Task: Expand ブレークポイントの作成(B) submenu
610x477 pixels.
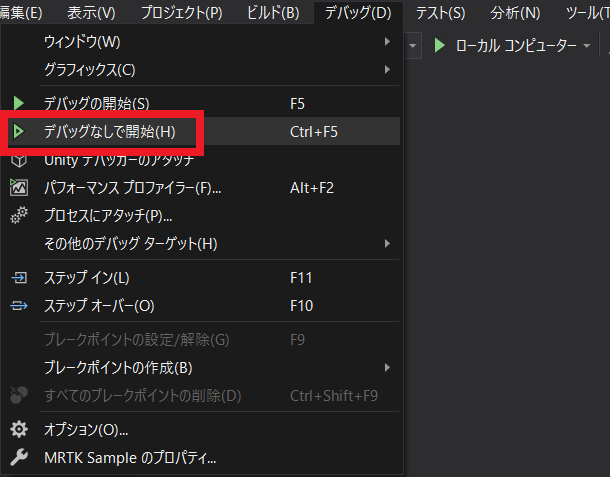Action: [202, 367]
